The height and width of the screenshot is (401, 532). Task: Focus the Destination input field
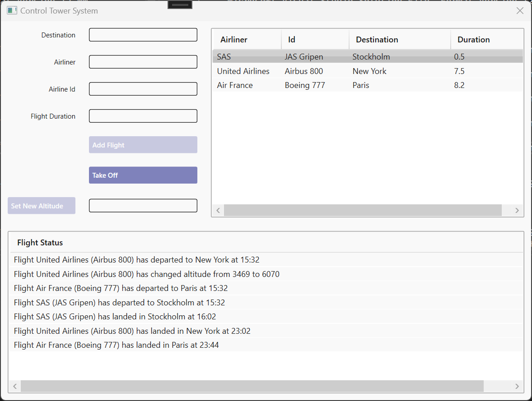pos(143,35)
